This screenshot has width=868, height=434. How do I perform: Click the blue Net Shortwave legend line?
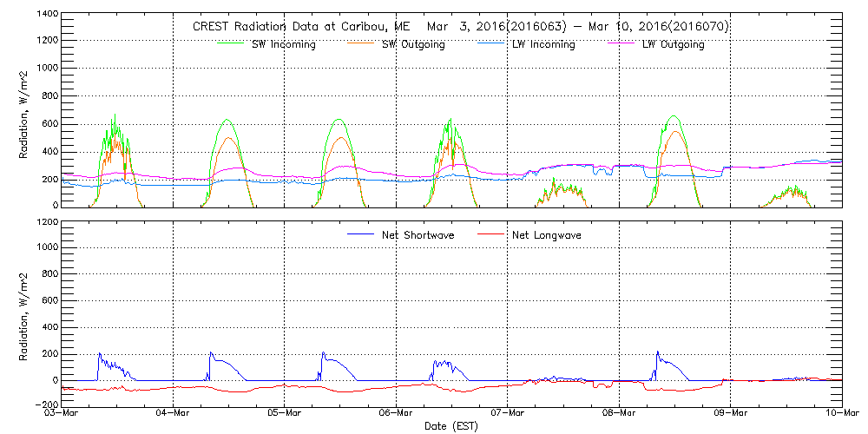click(x=360, y=234)
